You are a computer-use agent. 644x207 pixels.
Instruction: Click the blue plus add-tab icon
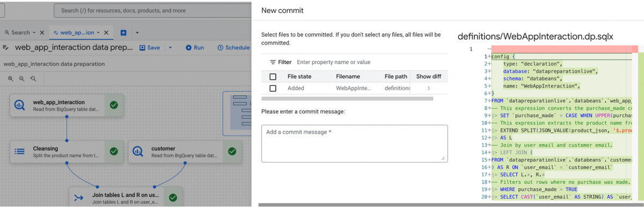pos(123,33)
